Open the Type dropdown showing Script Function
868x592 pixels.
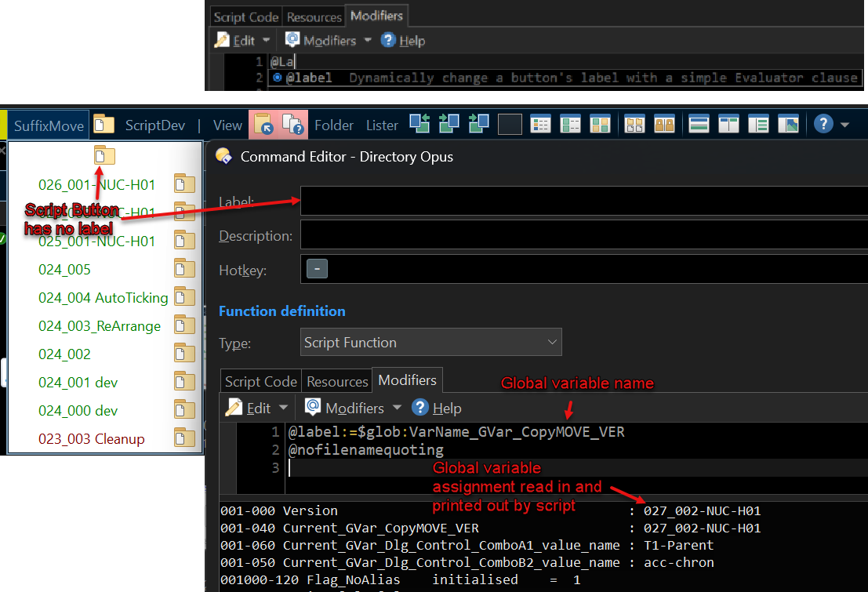pyautogui.click(x=431, y=343)
